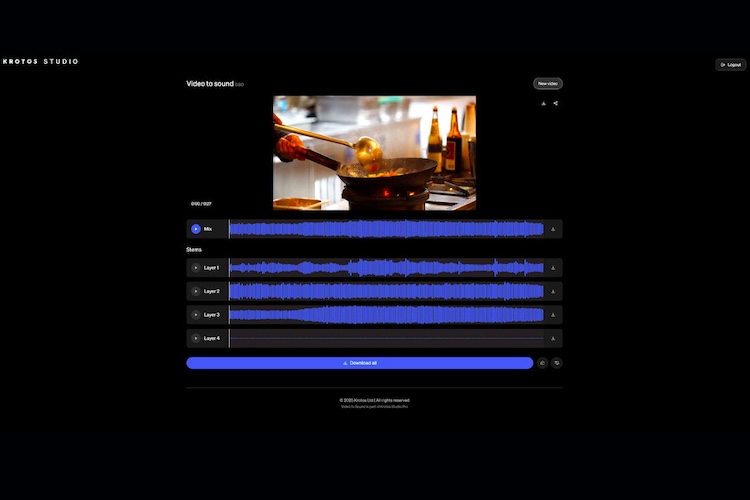Play the Layer 4 stem

196,338
